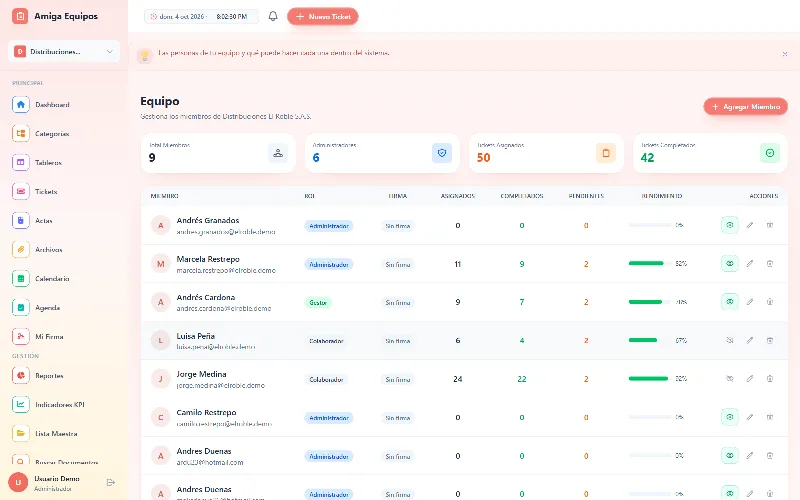Click Marcela Restrepo's performance progress bar
Image resolution: width=800 pixels, height=500 pixels.
click(650, 263)
